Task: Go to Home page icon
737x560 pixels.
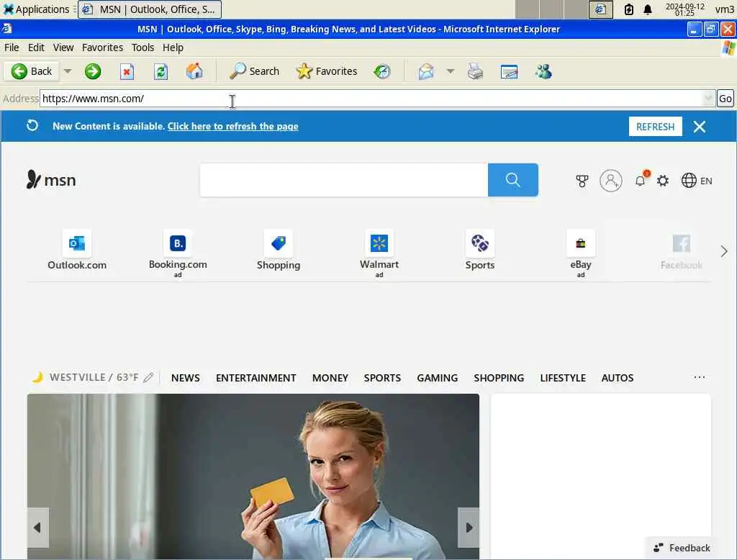Action: tap(194, 71)
